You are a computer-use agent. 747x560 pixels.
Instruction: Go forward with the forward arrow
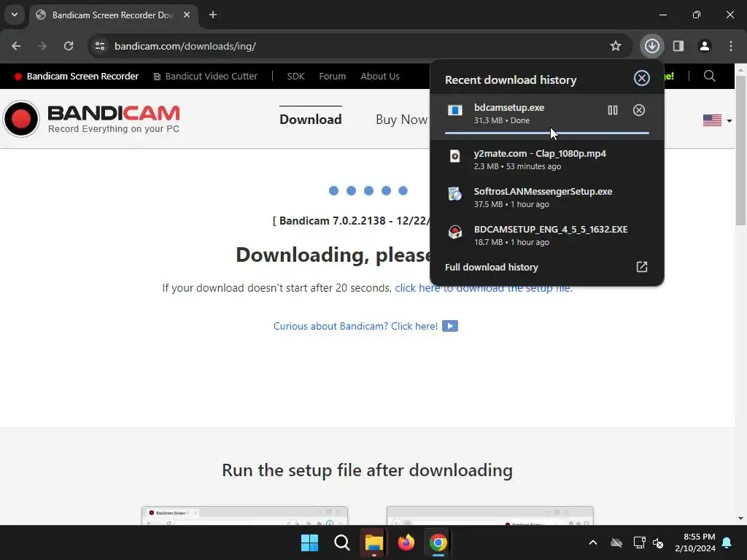click(x=42, y=46)
